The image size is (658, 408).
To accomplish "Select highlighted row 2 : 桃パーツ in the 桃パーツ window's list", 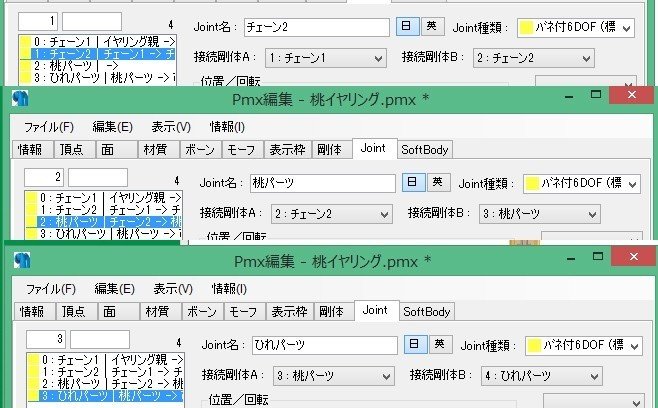I will [103, 222].
